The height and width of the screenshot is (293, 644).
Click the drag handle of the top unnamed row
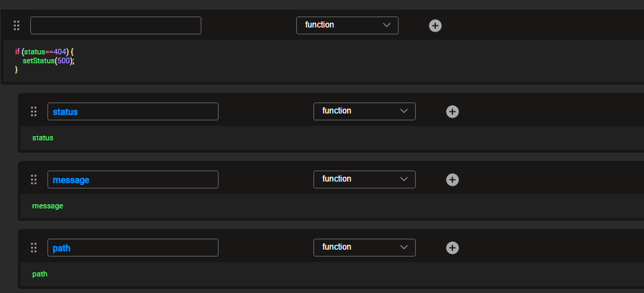(x=16, y=25)
